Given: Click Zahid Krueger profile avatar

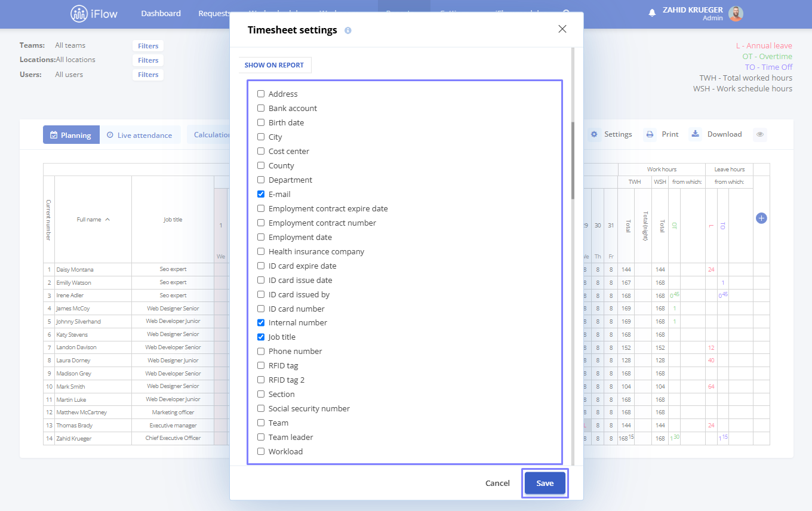Looking at the screenshot, I should pyautogui.click(x=736, y=14).
